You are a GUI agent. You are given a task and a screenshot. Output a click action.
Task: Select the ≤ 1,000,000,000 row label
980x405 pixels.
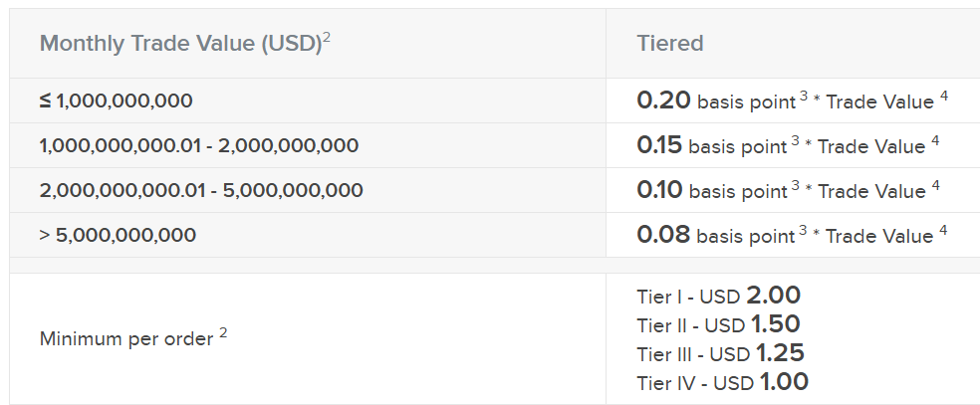coord(116,101)
